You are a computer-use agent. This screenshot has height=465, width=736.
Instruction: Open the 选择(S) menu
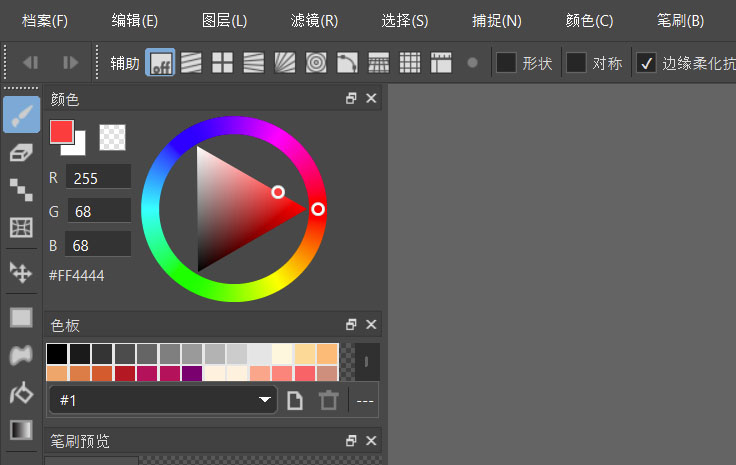coord(405,21)
